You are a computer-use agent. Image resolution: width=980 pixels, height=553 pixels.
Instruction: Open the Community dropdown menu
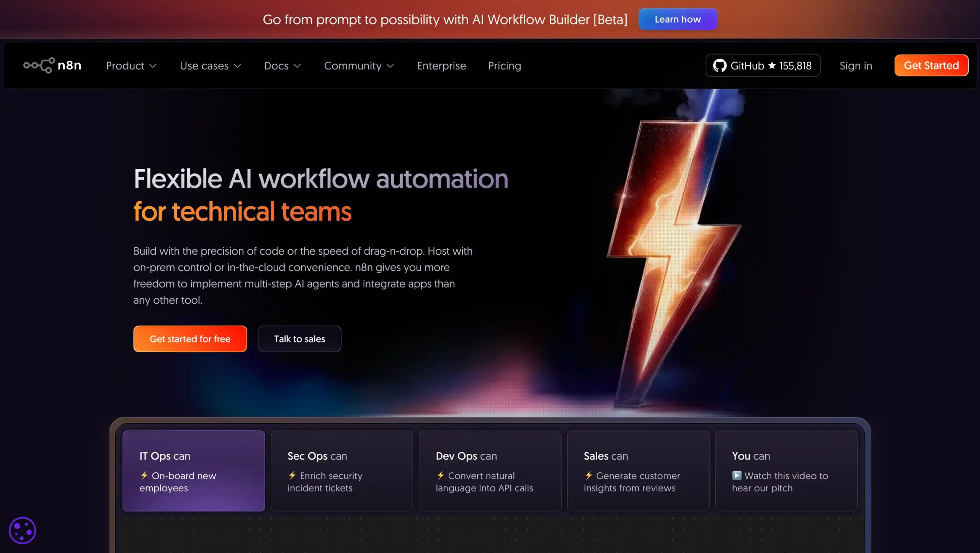(358, 65)
